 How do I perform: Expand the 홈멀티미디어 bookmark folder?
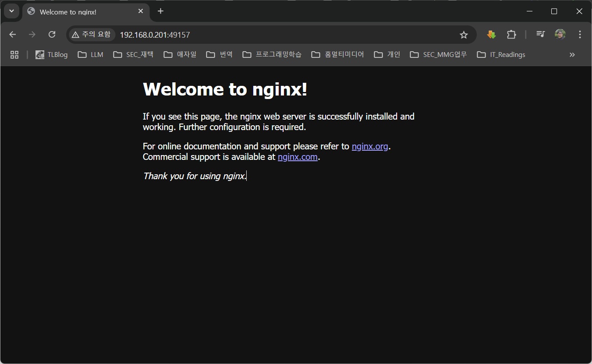338,55
